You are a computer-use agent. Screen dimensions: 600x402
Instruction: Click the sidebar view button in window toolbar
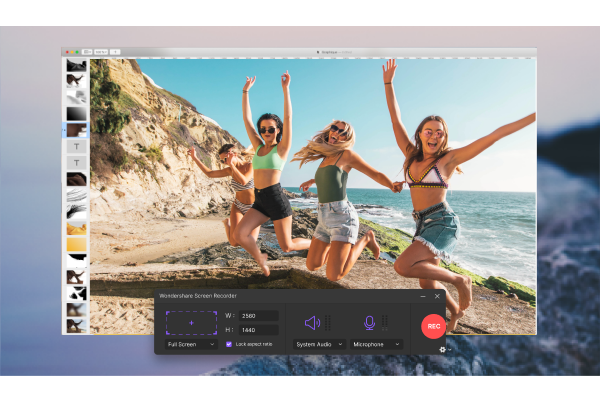(88, 51)
